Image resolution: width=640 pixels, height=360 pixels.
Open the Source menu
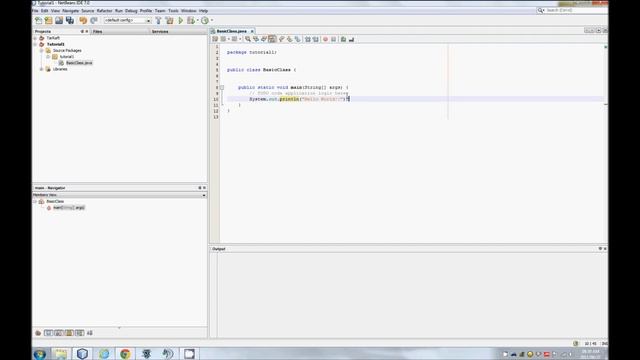pos(87,11)
